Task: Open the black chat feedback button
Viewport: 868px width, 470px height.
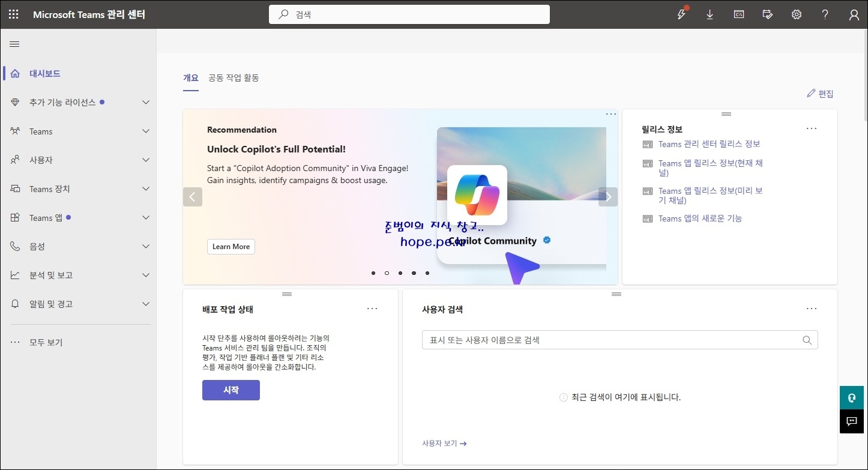Action: 851,421
